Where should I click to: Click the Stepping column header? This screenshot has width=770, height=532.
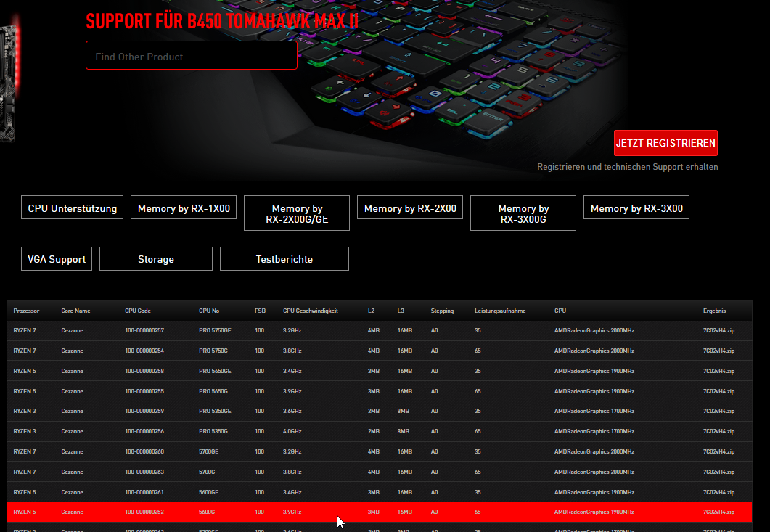[x=442, y=311]
